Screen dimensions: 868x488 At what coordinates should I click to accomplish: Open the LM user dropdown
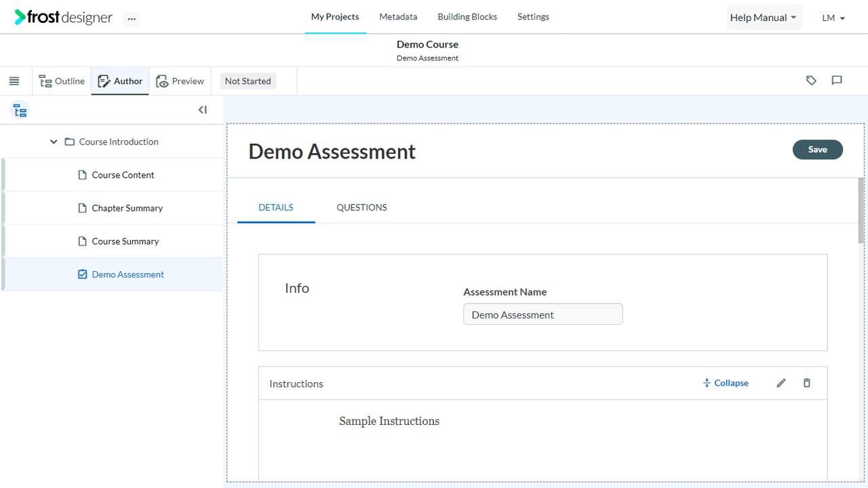coord(833,18)
